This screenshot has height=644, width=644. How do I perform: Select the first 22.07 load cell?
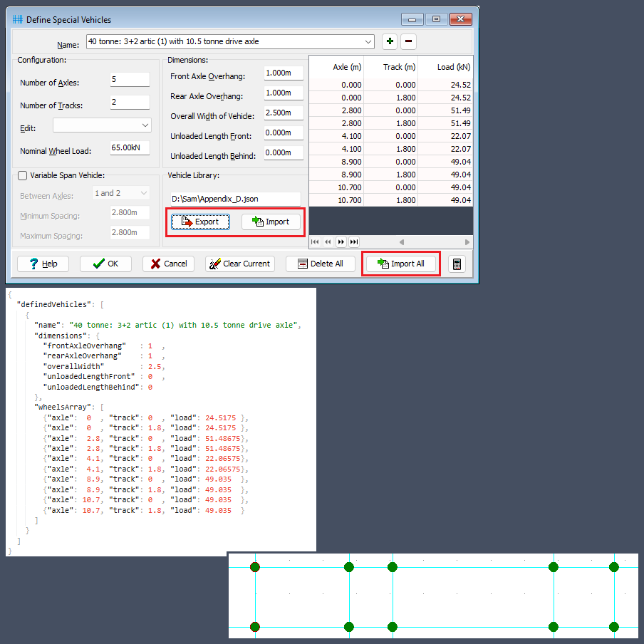pos(446,136)
